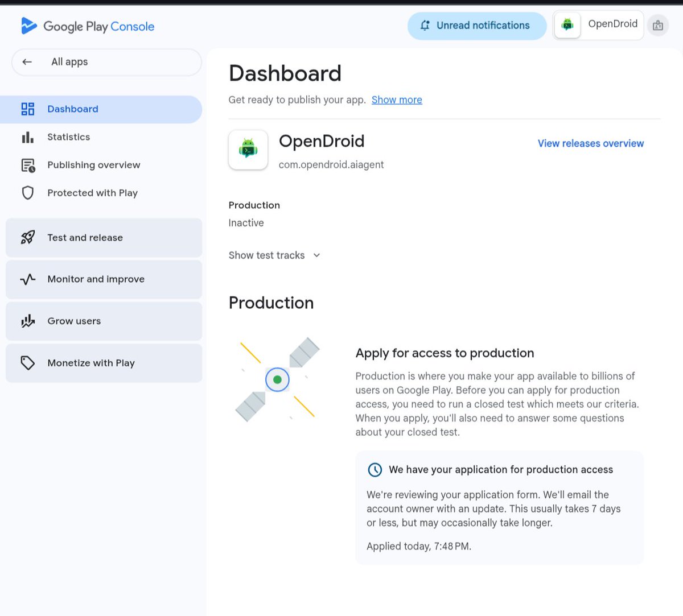Click the OpenDroid app icon in the top bar
The image size is (683, 616).
click(567, 24)
